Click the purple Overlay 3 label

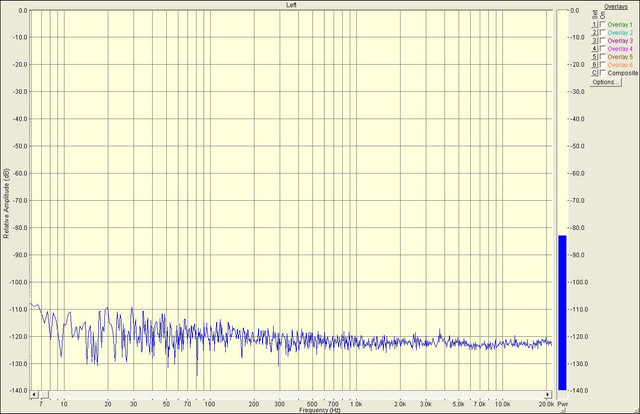click(x=620, y=41)
